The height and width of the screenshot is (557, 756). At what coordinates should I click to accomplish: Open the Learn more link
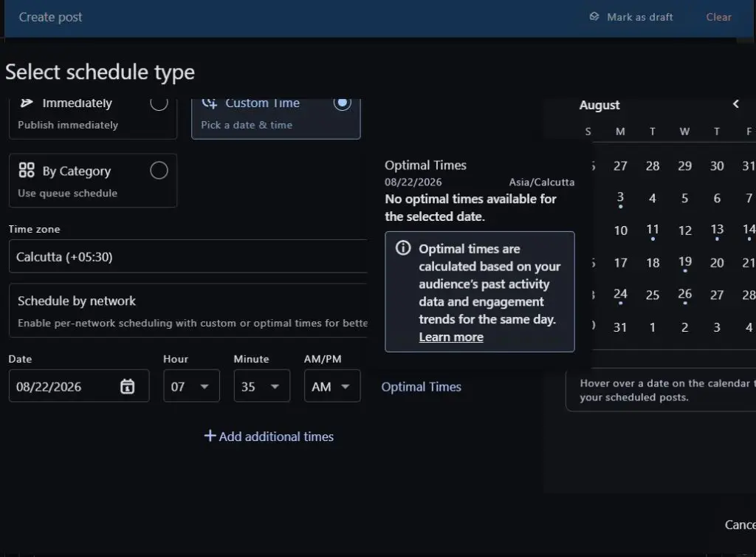coord(451,337)
